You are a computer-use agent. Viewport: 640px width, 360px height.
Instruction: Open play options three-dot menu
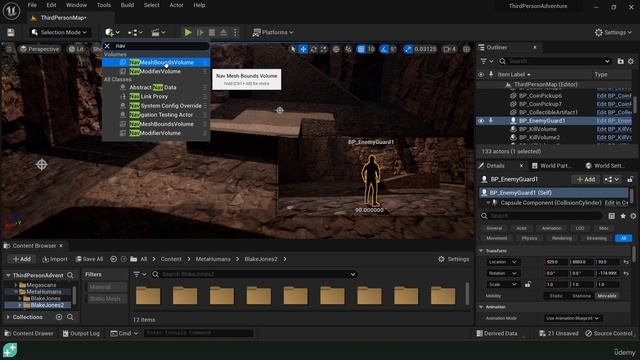pos(235,32)
